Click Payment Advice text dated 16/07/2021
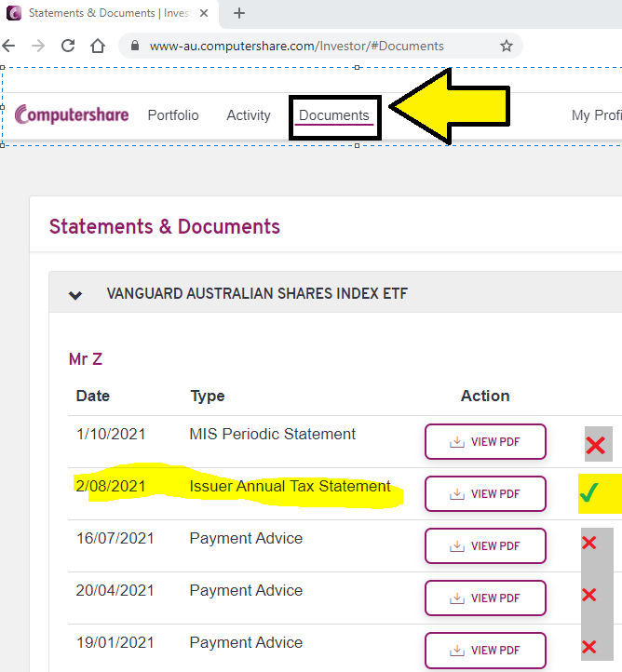The width and height of the screenshot is (622, 672). [246, 538]
